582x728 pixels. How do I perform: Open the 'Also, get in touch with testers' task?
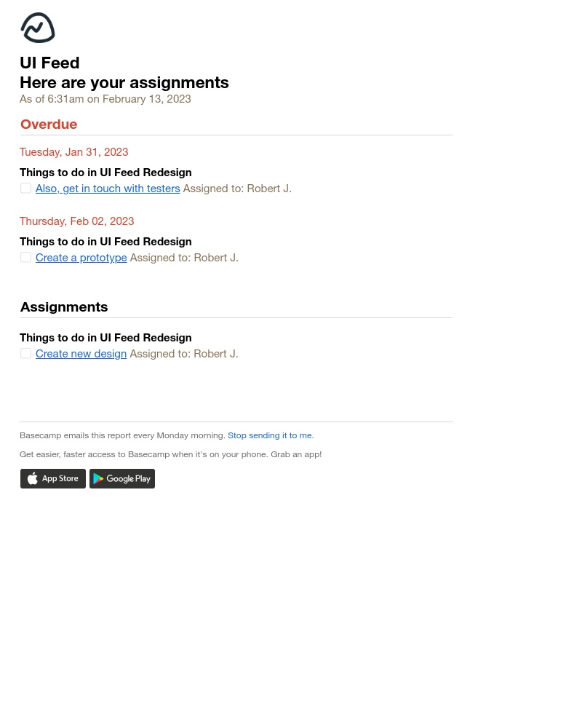[x=108, y=188]
